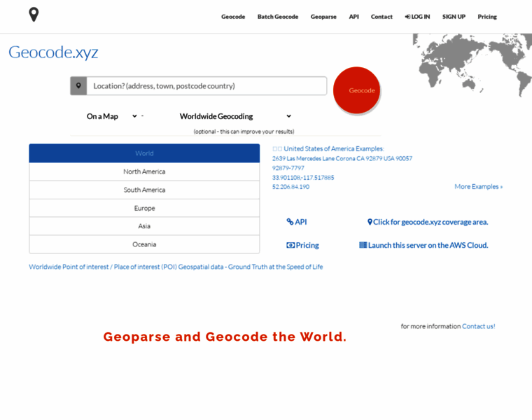Click geocode.xyz coverage area link
The width and height of the screenshot is (532, 420).
coord(428,222)
